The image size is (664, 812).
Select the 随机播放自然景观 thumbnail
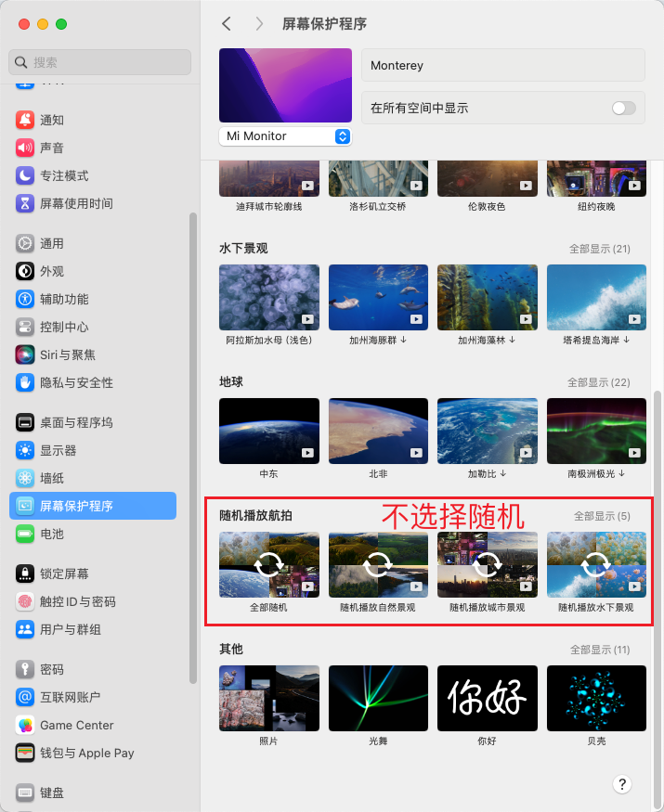pyautogui.click(x=378, y=564)
